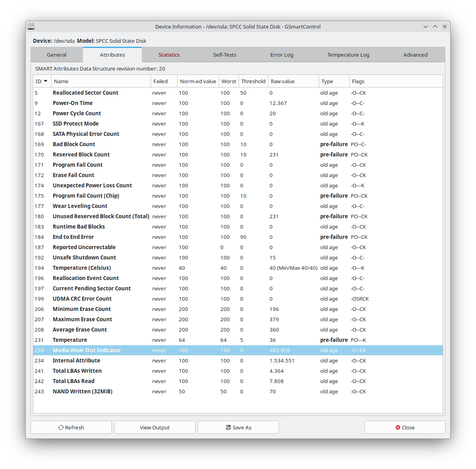The height and width of the screenshot is (469, 476).
Task: Close the device information dialog
Action: (x=405, y=427)
